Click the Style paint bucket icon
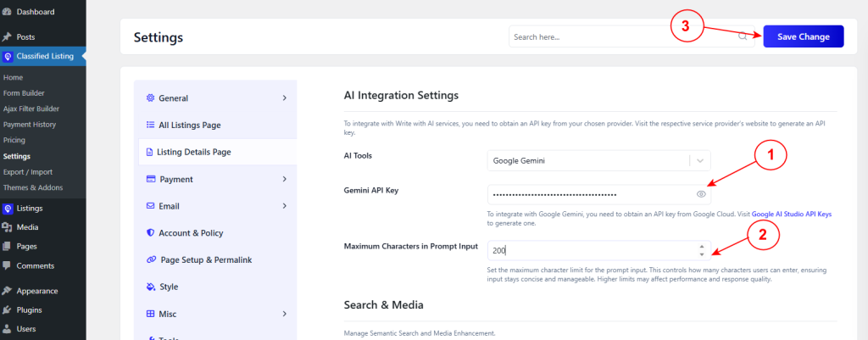 [x=150, y=287]
